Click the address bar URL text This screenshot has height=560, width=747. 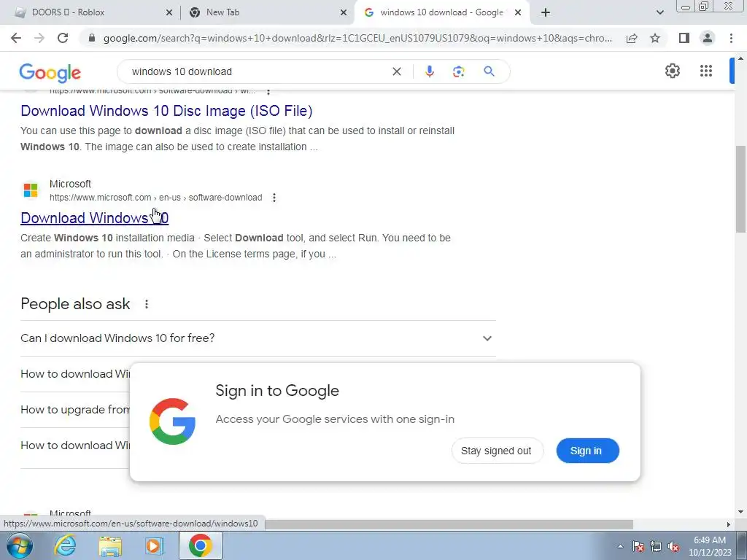pyautogui.click(x=357, y=38)
